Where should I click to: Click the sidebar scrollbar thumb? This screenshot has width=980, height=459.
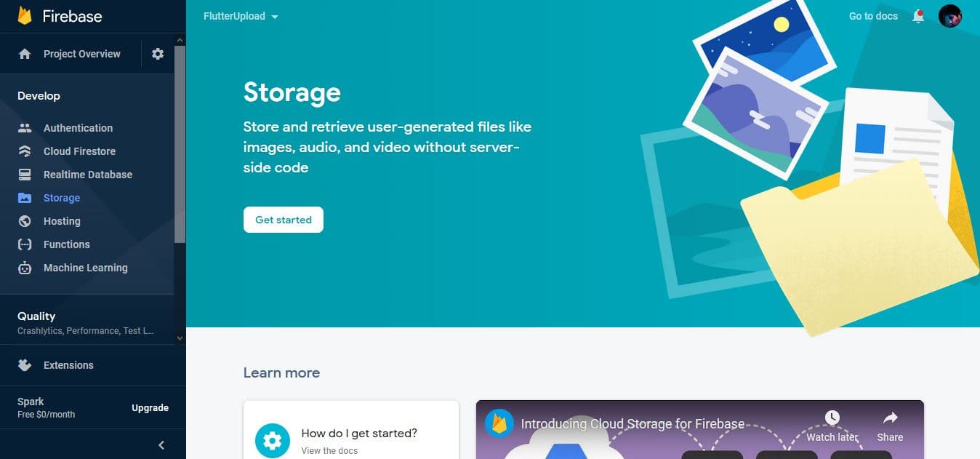pyautogui.click(x=180, y=144)
